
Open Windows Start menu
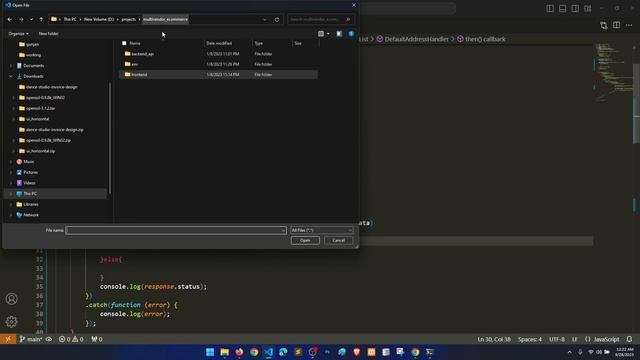pos(210,352)
